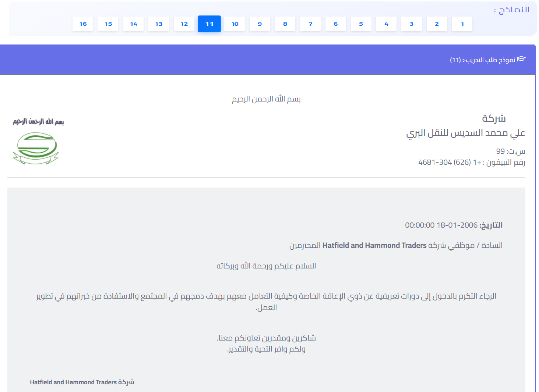Click the graduation cap icon in header
539x392 pixels.
521,59
